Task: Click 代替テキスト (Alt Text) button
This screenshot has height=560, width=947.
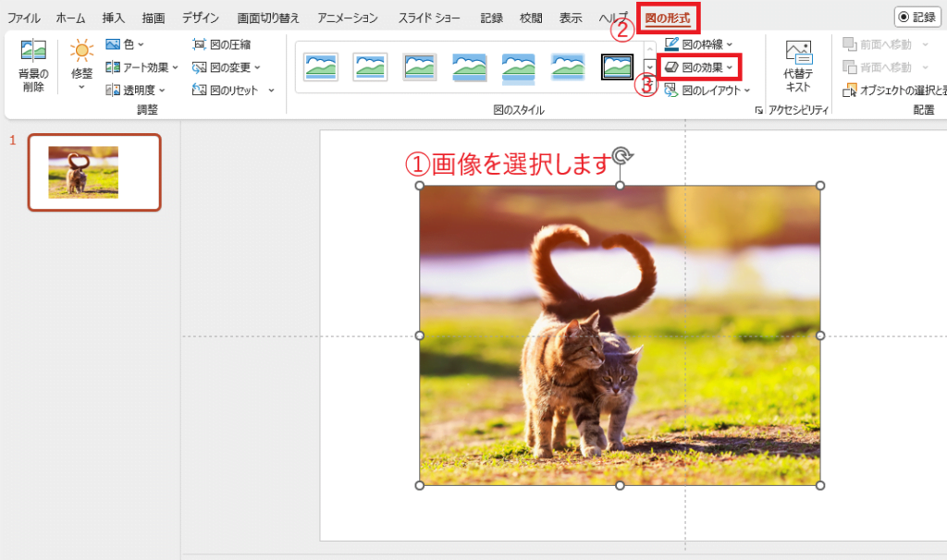Action: [x=798, y=67]
